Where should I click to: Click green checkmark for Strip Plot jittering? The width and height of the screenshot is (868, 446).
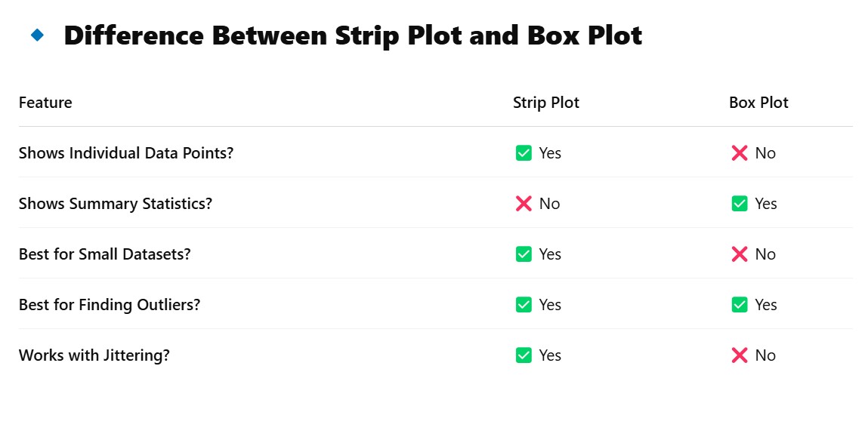(524, 355)
